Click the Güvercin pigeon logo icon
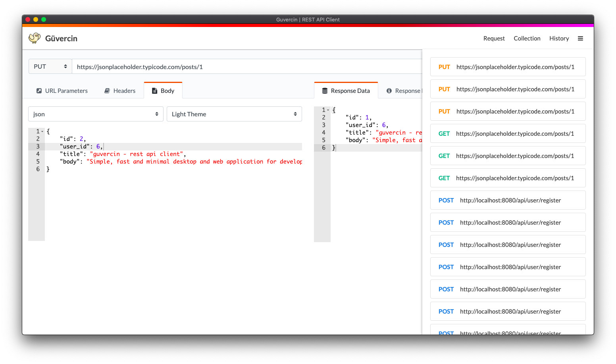The width and height of the screenshot is (616, 364). point(35,38)
